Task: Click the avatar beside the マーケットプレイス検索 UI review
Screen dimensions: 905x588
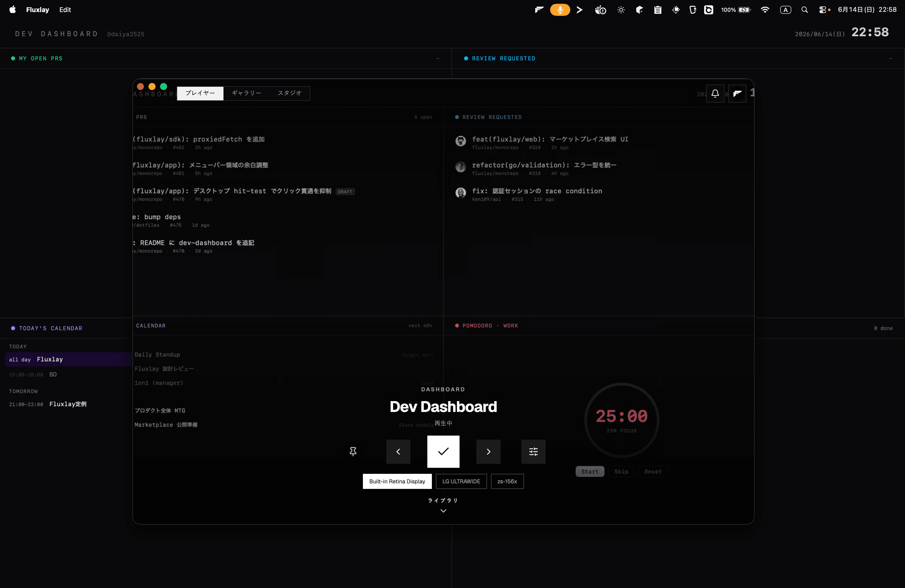Action: (x=461, y=141)
